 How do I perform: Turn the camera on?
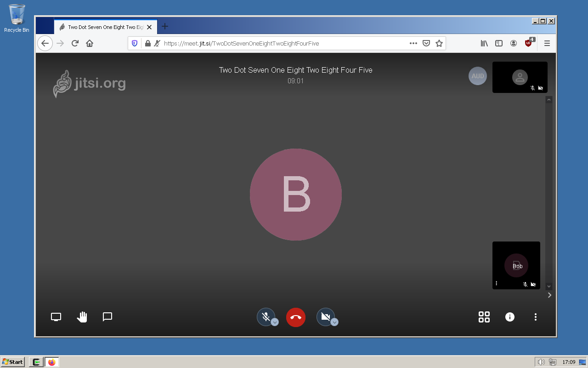click(325, 317)
